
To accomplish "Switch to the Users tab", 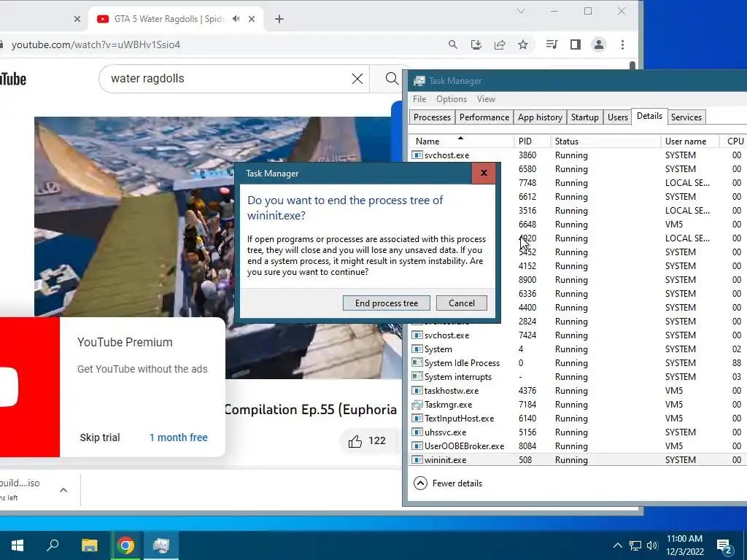I will pyautogui.click(x=617, y=117).
